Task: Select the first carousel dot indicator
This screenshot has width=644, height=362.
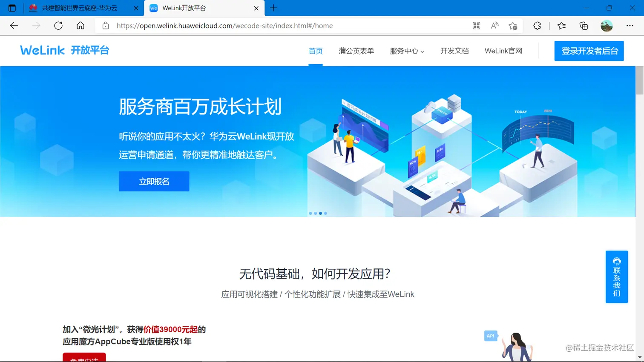Action: pyautogui.click(x=310, y=213)
